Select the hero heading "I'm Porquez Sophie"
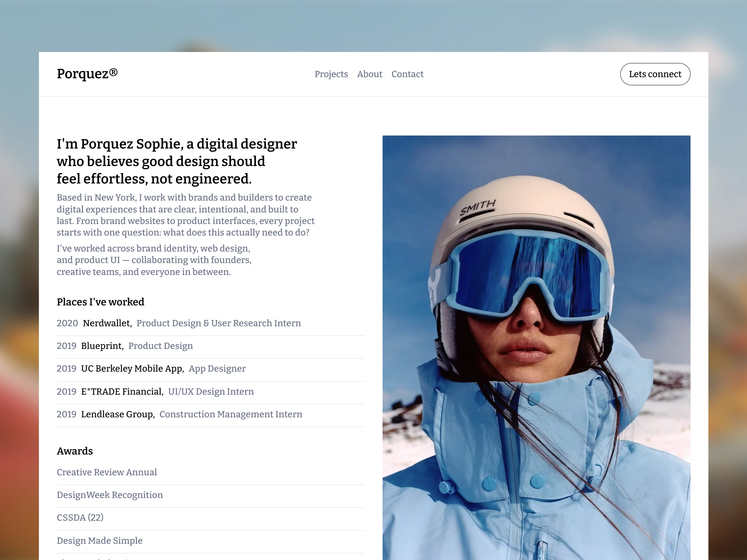747x560 pixels. click(x=177, y=161)
